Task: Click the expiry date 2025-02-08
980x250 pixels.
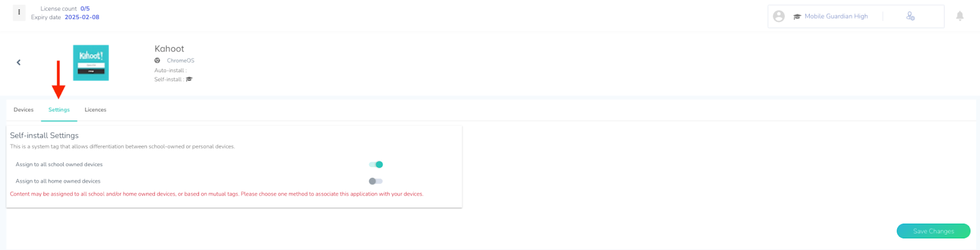Action: pos(82,17)
